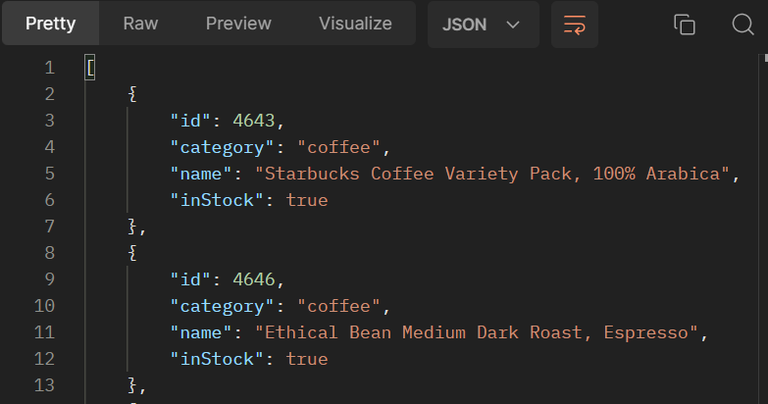Copy the response body with the copy icon
The height and width of the screenshot is (404, 768).
click(684, 24)
